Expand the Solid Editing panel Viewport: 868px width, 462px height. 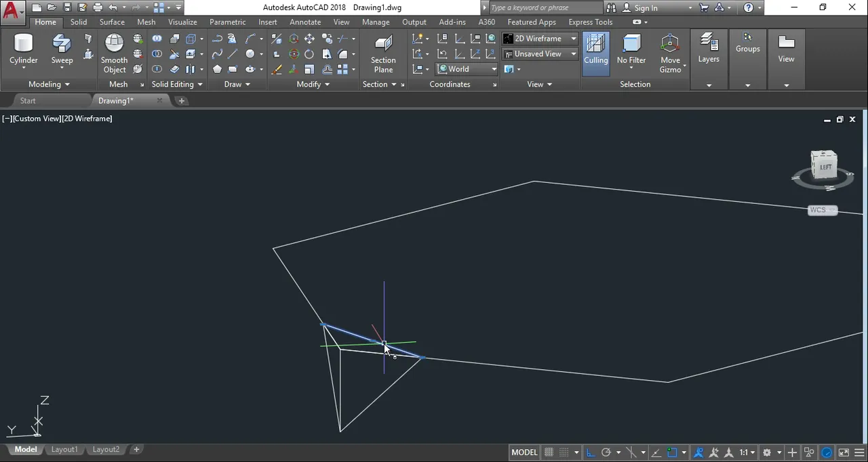(x=177, y=84)
